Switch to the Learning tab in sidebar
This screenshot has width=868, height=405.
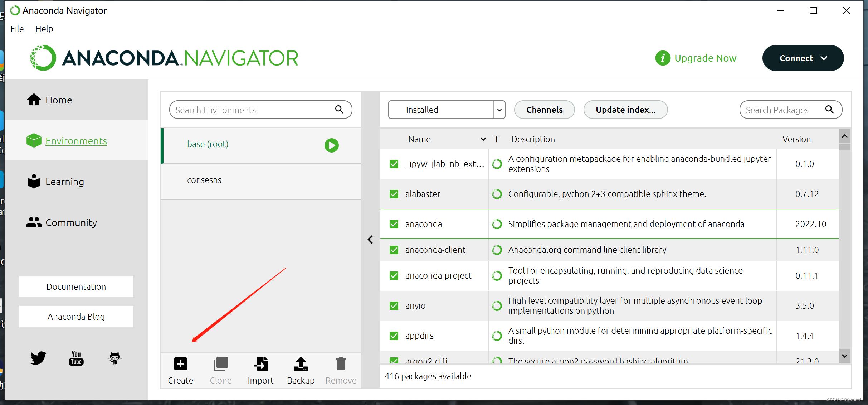pyautogui.click(x=64, y=182)
